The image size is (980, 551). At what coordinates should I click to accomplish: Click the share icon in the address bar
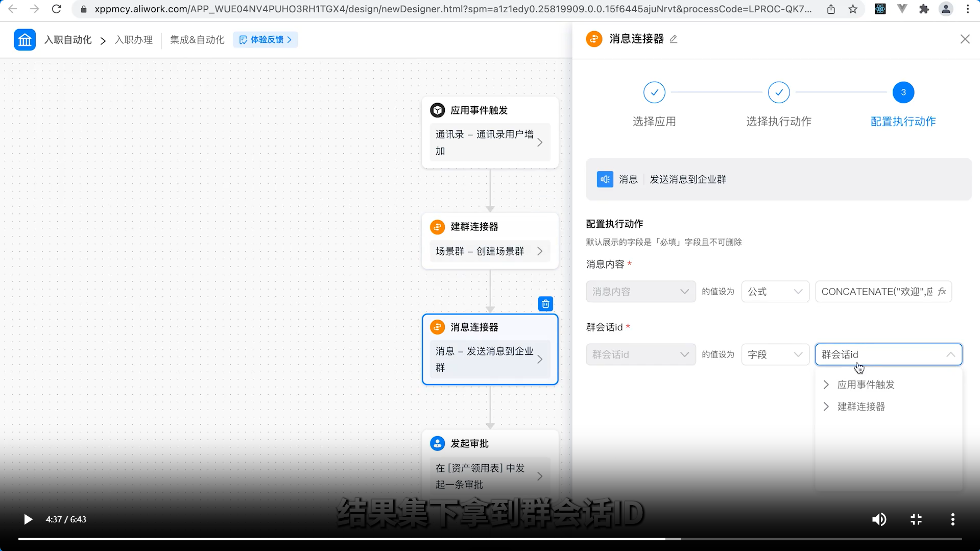pos(831,9)
